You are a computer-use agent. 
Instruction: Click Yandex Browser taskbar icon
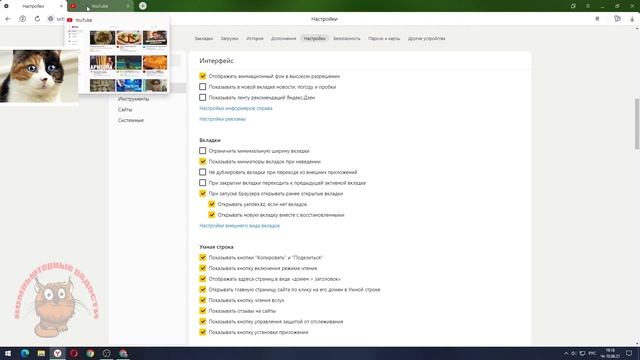tap(58, 353)
